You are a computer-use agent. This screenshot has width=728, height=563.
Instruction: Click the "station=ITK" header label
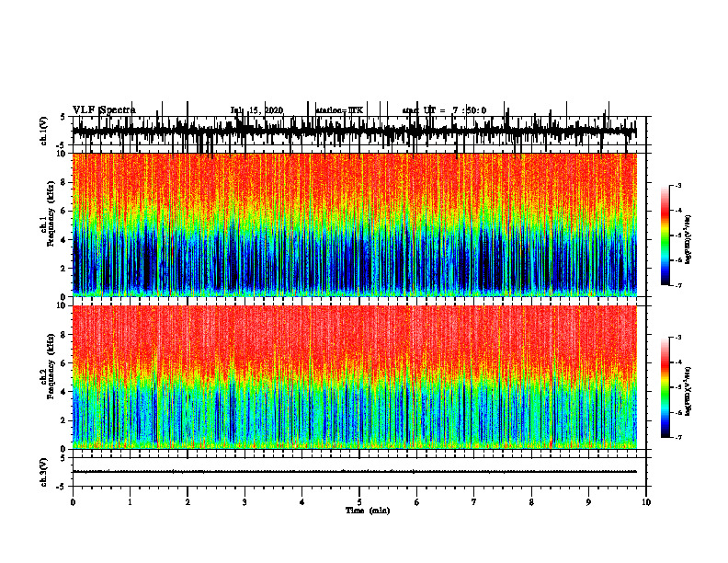pyautogui.click(x=339, y=110)
